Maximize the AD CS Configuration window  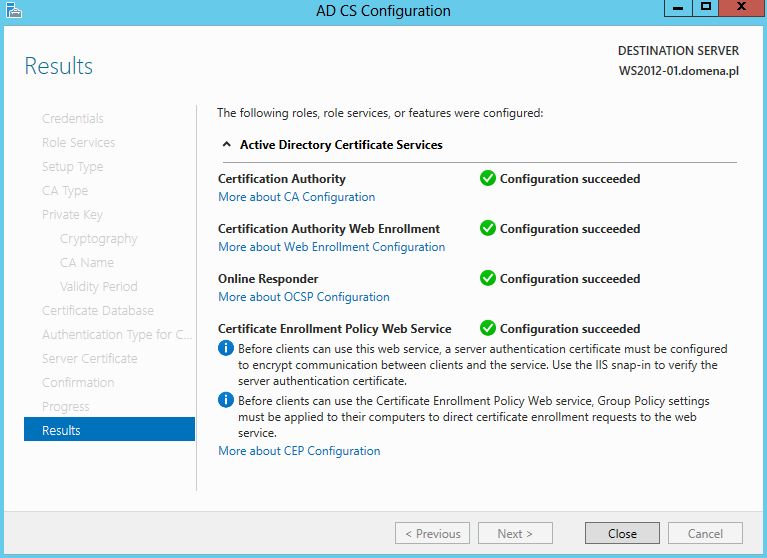[x=705, y=7]
